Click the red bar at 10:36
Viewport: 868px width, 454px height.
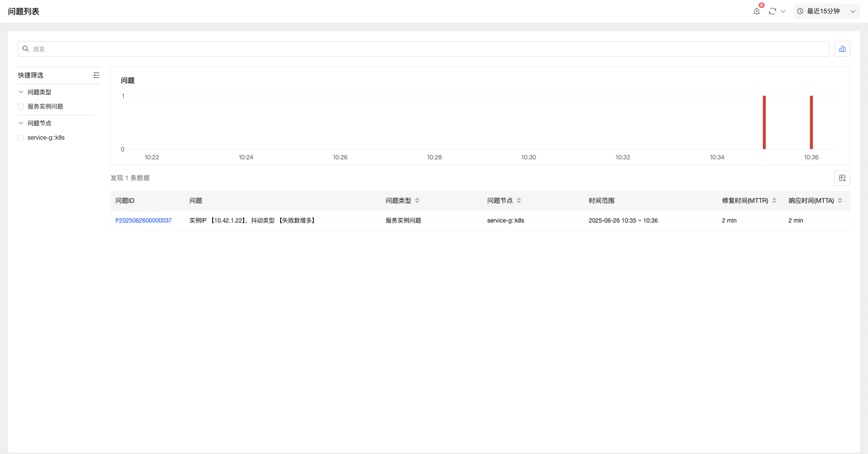[811, 122]
